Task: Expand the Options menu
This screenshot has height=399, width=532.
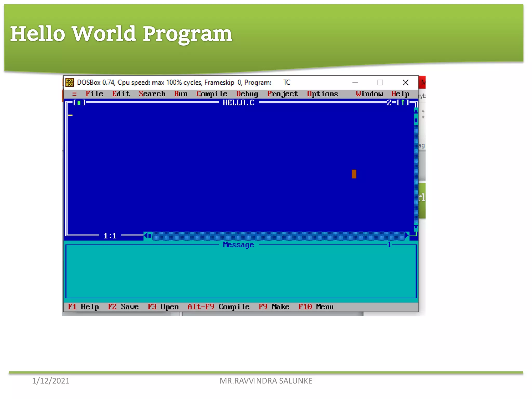Action: pyautogui.click(x=322, y=94)
